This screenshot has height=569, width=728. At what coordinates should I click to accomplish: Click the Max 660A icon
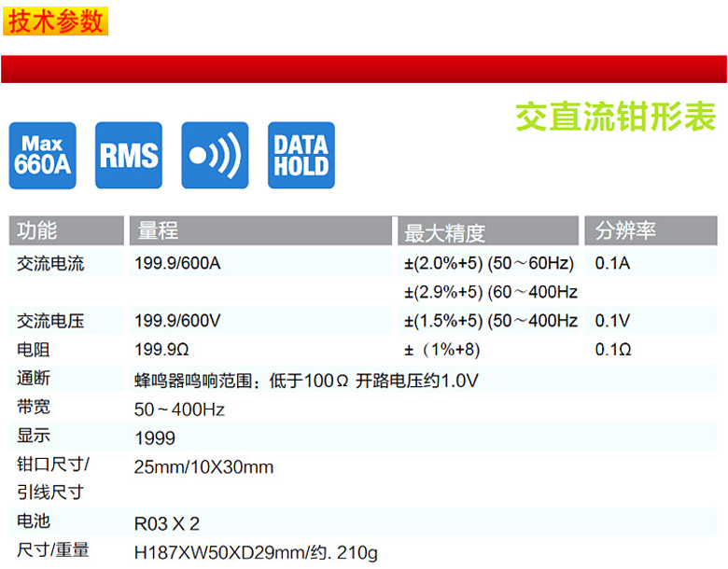(x=43, y=155)
